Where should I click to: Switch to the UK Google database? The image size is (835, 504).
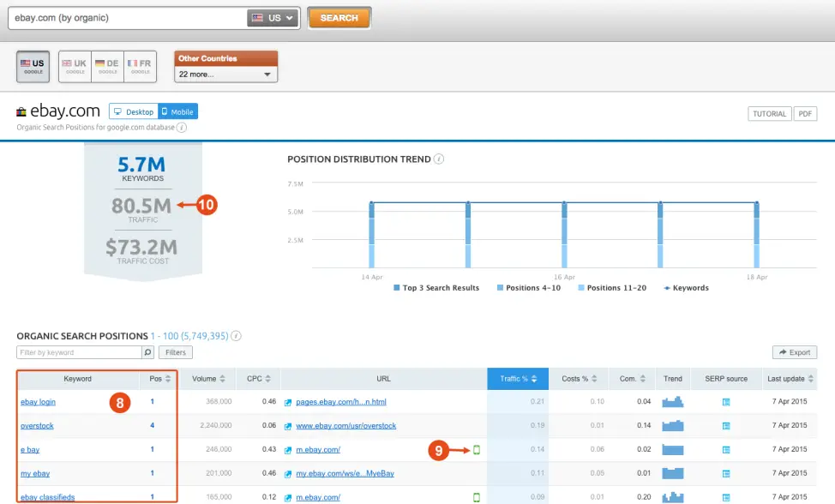pos(75,67)
